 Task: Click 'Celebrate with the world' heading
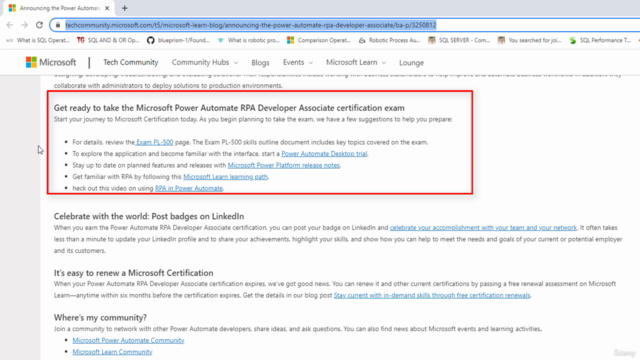coord(149,216)
